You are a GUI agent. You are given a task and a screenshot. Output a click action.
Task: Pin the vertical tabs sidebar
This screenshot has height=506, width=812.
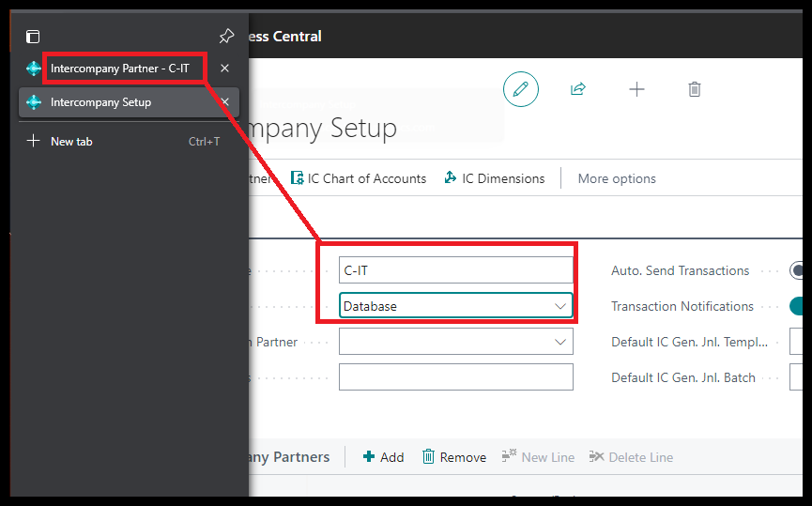226,37
